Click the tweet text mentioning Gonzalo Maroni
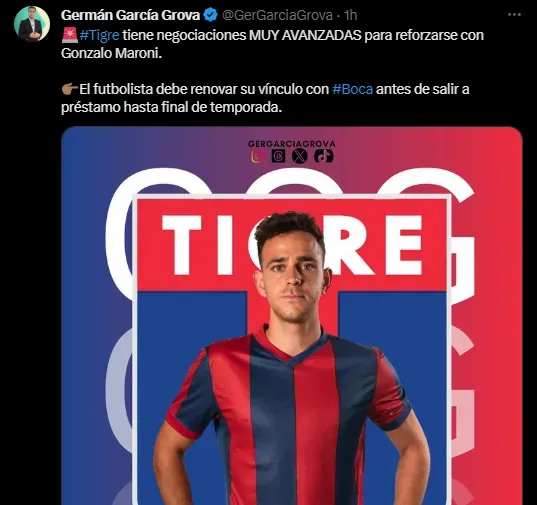This screenshot has width=537, height=505. coord(272,44)
